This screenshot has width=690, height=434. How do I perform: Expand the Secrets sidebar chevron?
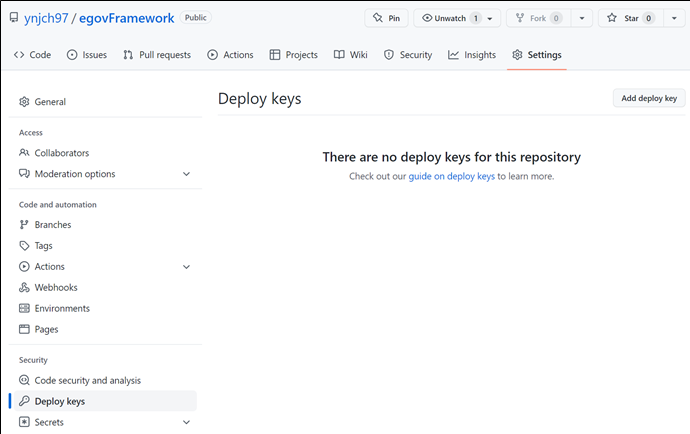click(x=186, y=422)
